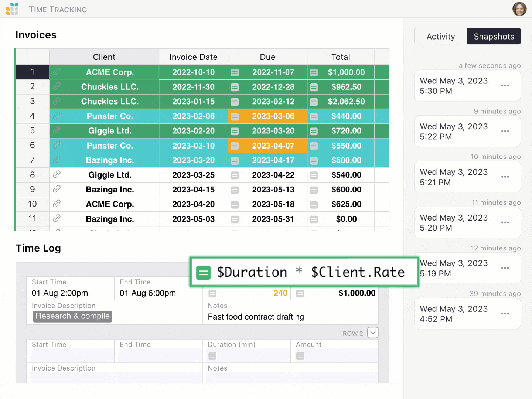Screen dimensions: 532x399
Task: Click the link icon on the Chuckles LLC. row
Action: 57,87
